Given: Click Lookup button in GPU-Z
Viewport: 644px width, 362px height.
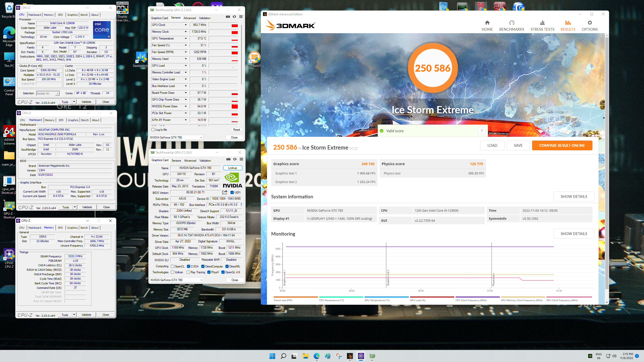Looking at the screenshot, I should (232, 168).
